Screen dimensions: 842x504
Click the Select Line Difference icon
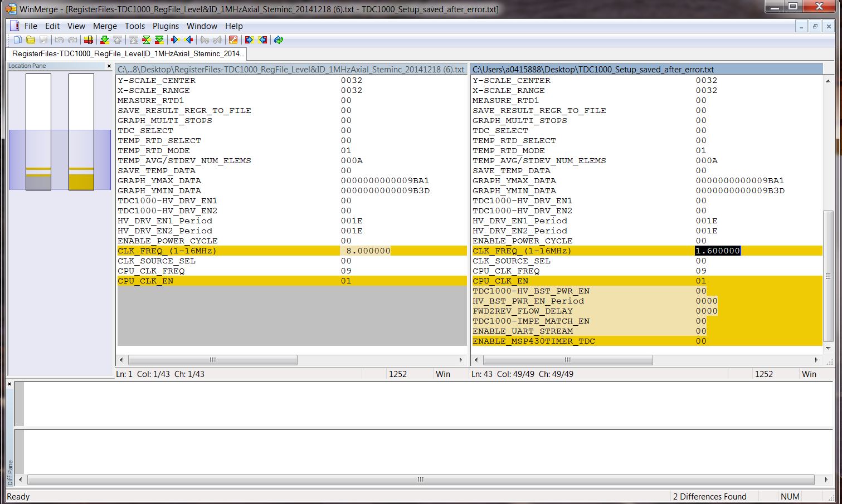tap(88, 40)
